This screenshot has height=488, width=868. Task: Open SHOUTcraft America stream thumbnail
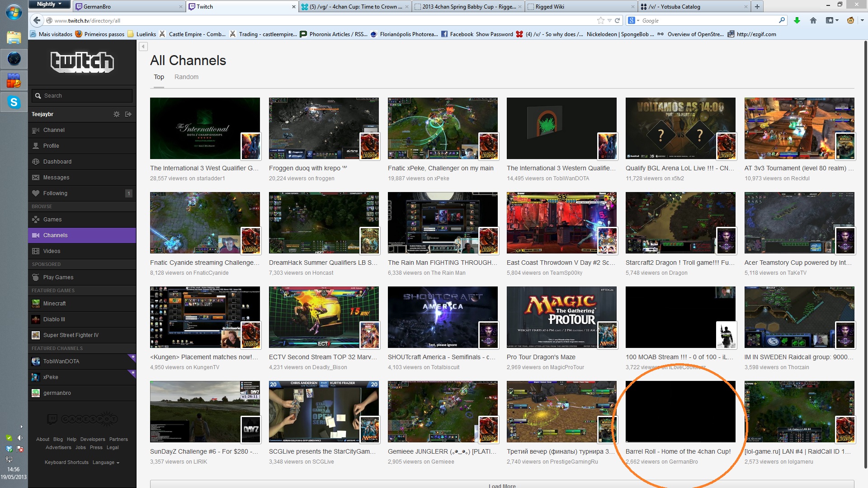pos(443,317)
